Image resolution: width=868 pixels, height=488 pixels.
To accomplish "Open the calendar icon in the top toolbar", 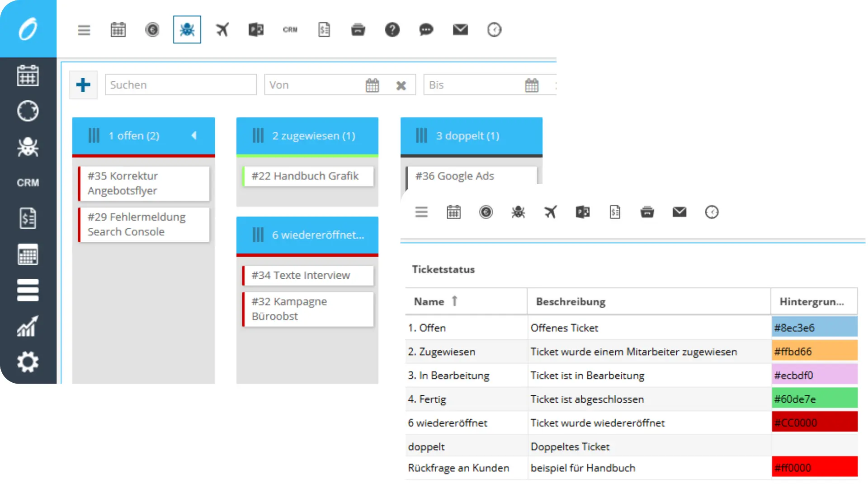I will 118,29.
